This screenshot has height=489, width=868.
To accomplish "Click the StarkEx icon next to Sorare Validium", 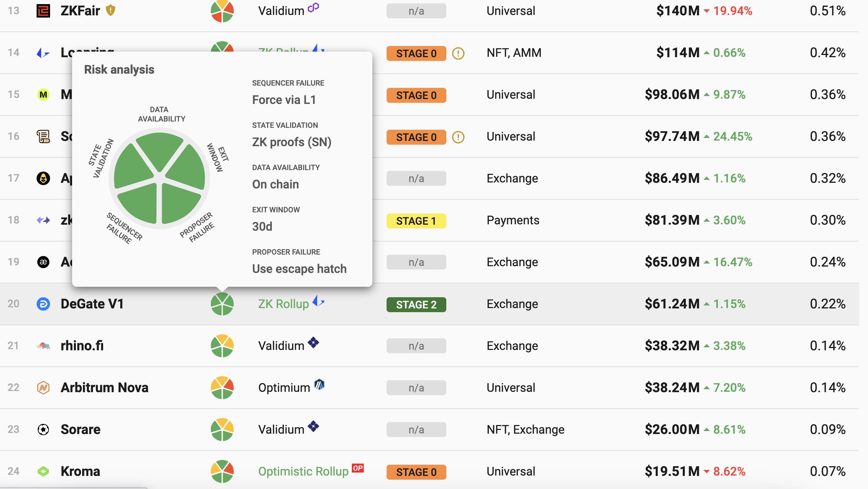I will pos(313,426).
